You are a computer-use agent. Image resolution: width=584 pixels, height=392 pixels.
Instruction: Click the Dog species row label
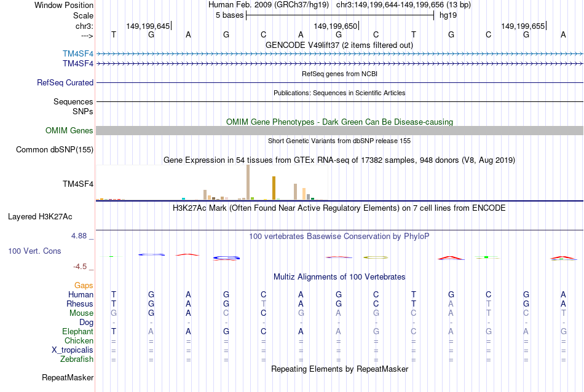[x=87, y=323]
